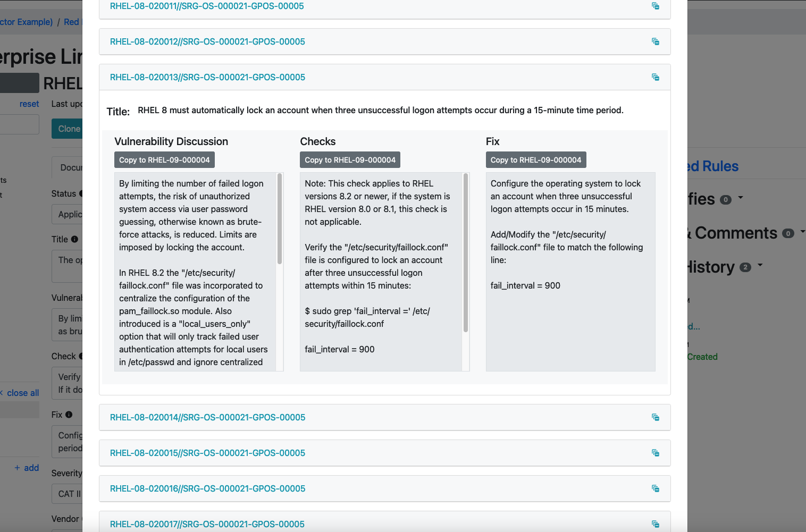The width and height of the screenshot is (806, 532).
Task: Expand the RHEL-08-020014 rule section
Action: pyautogui.click(x=207, y=417)
